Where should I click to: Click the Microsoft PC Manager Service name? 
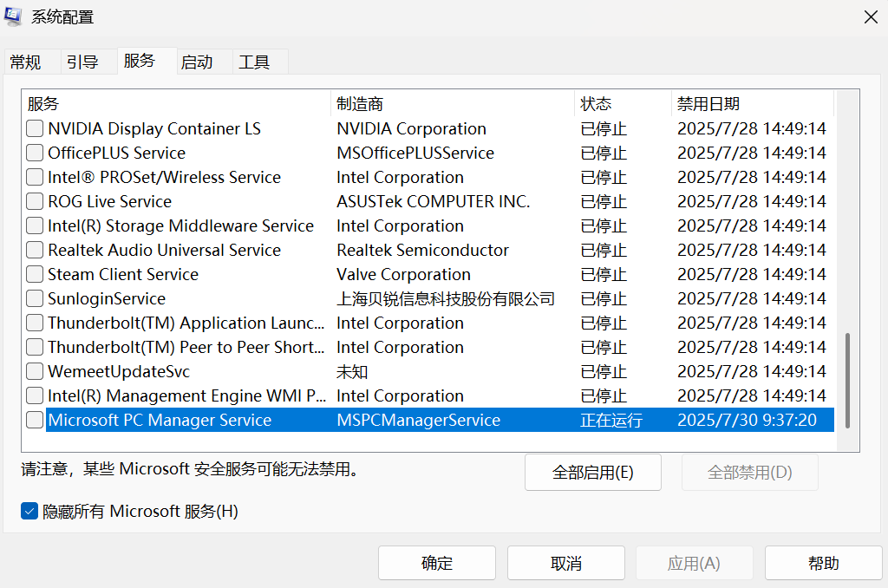(160, 420)
